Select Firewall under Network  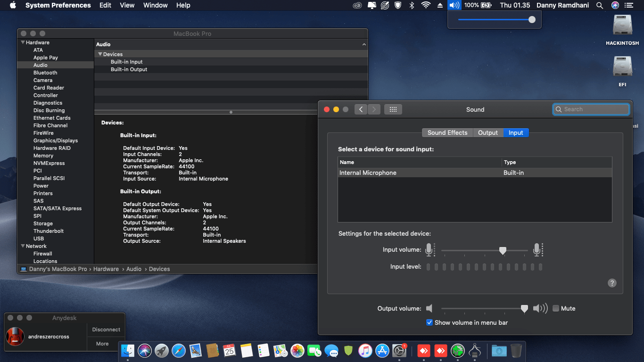(43, 254)
